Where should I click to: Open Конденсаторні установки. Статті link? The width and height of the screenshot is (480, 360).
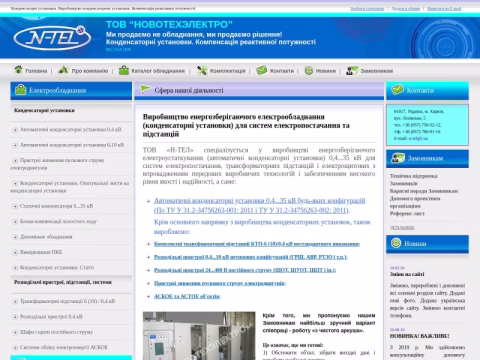click(57, 267)
